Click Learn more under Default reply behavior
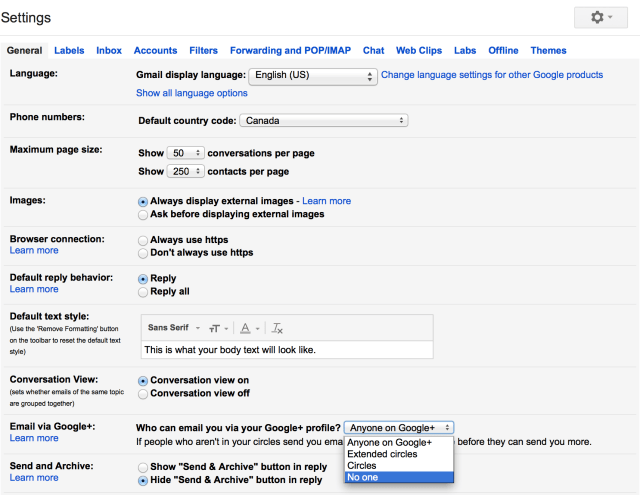The width and height of the screenshot is (640, 495). pos(34,289)
